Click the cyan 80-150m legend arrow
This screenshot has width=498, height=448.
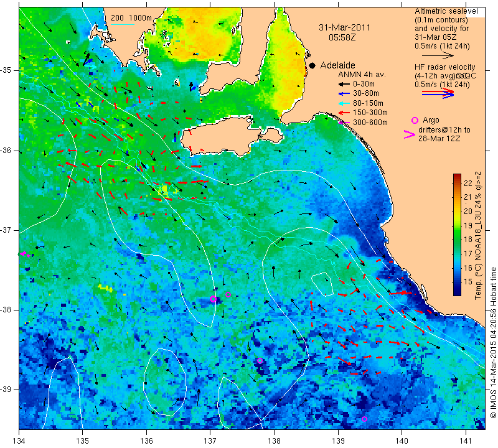click(344, 103)
